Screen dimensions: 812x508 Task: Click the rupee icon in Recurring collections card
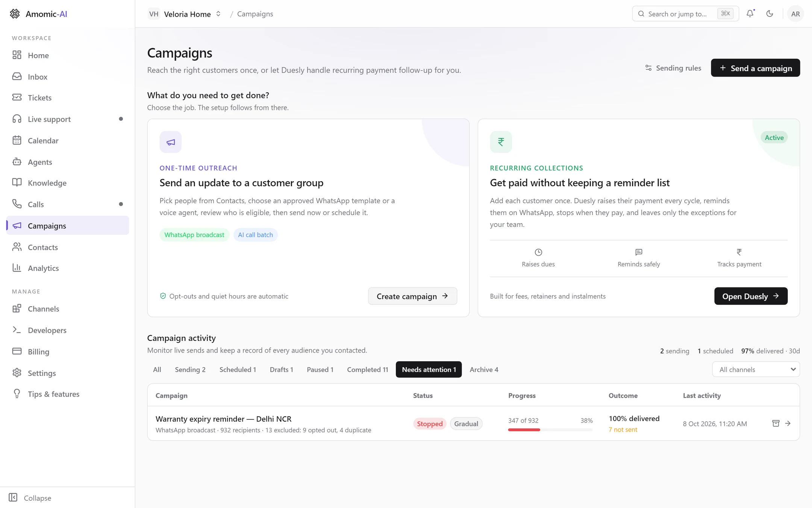tap(501, 142)
